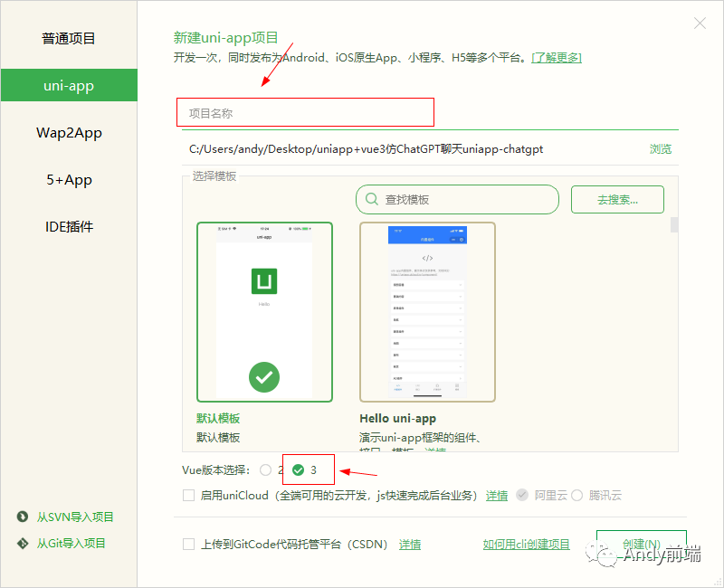Click the SVN import project icon

click(24, 517)
